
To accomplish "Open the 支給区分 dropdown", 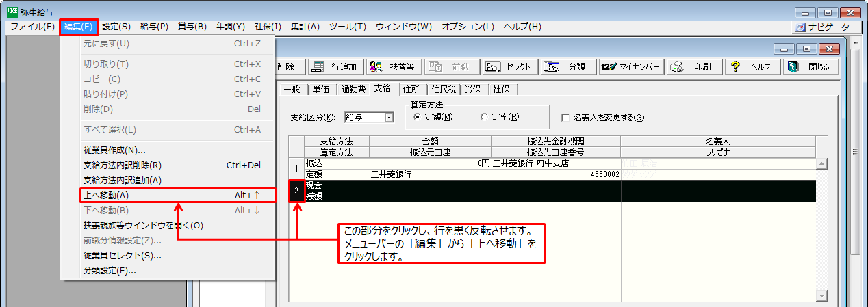I will [390, 118].
